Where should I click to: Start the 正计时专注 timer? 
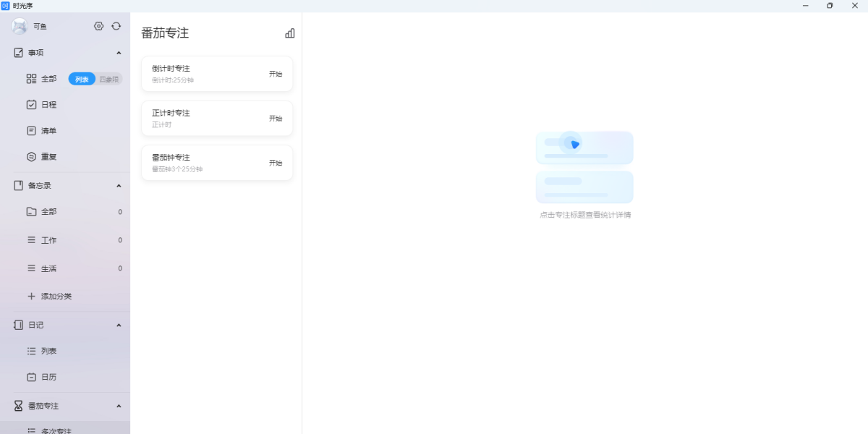(x=276, y=119)
